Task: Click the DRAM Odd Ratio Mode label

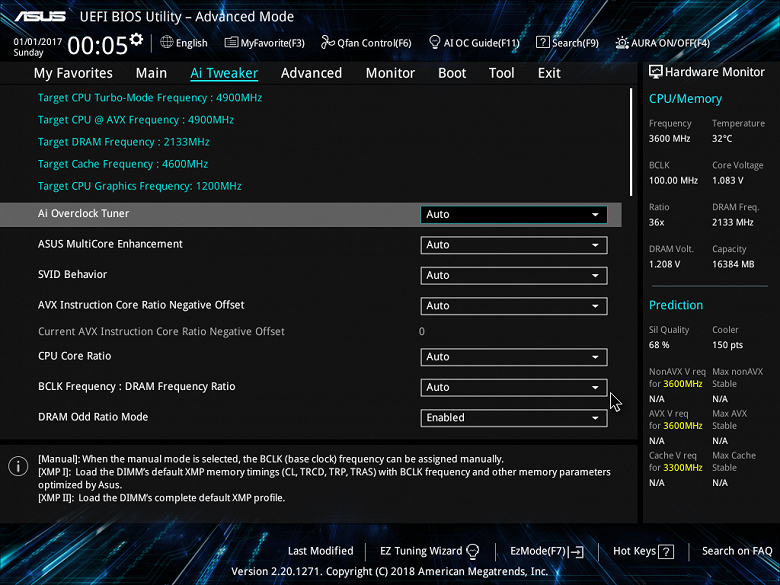Action: (93, 417)
